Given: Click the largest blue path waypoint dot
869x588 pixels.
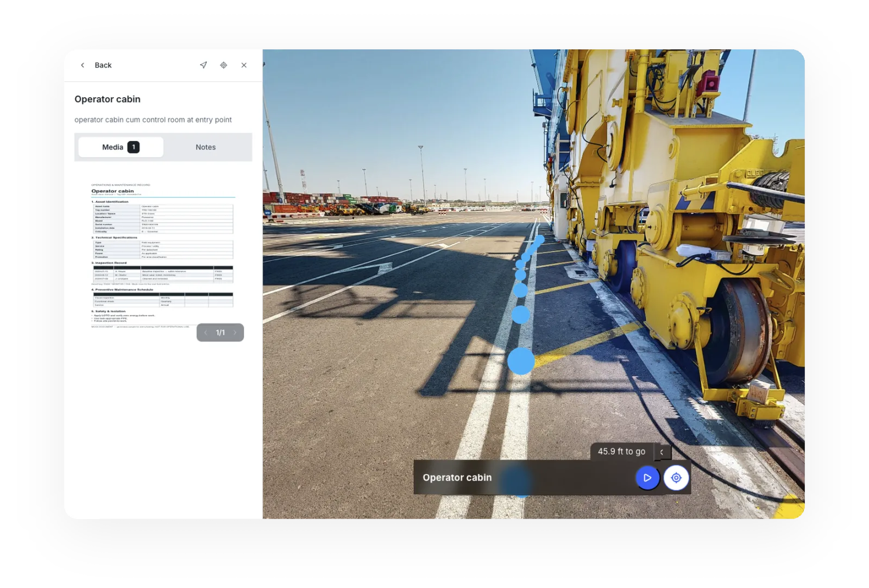Looking at the screenshot, I should click(521, 361).
